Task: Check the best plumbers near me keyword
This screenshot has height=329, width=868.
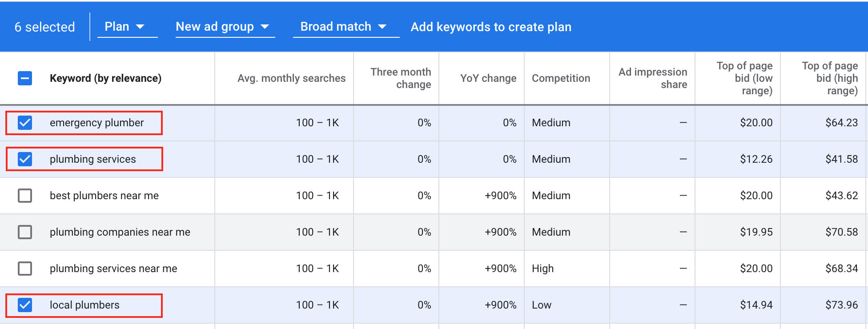Action: pos(25,196)
